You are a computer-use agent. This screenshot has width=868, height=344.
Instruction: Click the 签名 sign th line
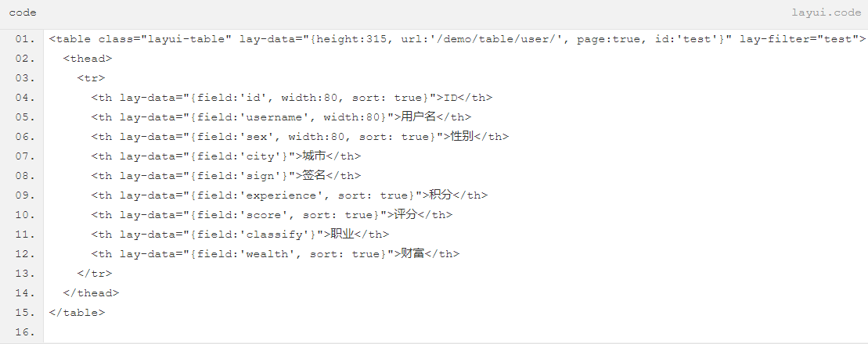(x=226, y=176)
